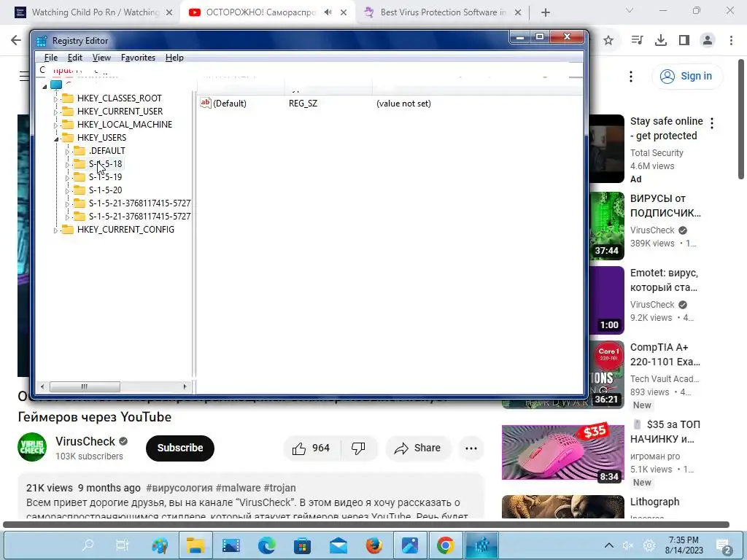Bookmark this page with the star icon
The image size is (747, 560).
608,41
